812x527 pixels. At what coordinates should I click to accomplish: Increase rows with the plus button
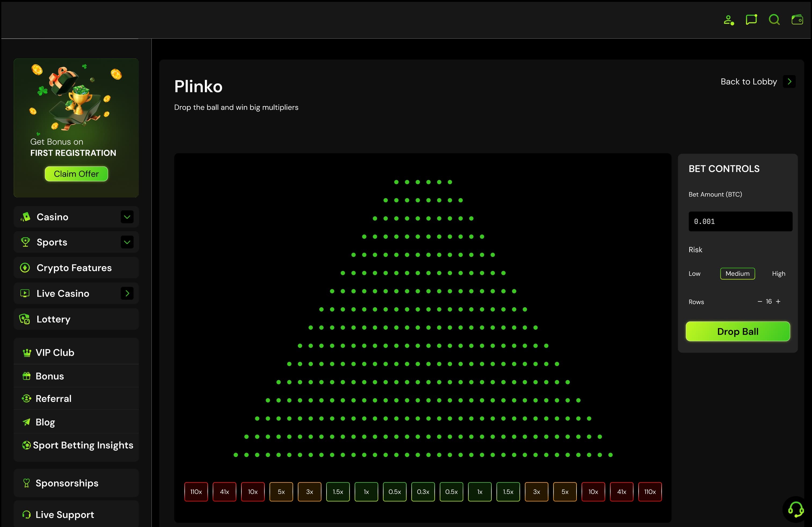pos(778,301)
